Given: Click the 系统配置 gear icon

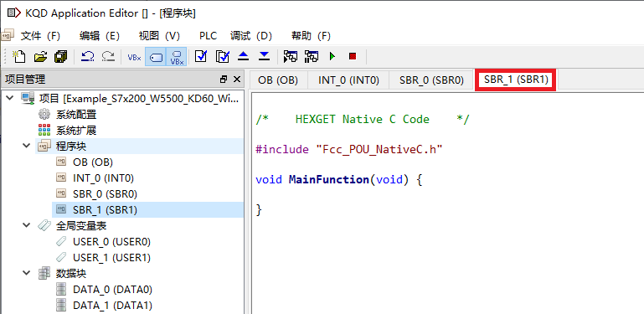Looking at the screenshot, I should [x=44, y=115].
